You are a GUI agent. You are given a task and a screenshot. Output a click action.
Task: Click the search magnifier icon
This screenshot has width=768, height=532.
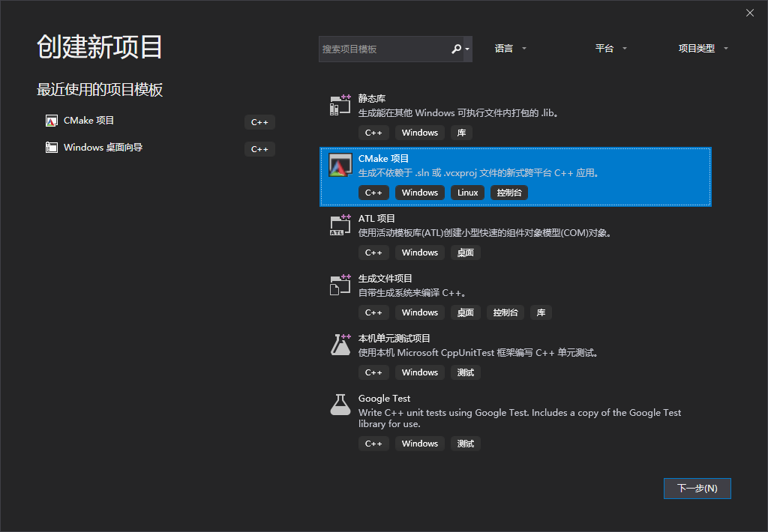(x=457, y=48)
